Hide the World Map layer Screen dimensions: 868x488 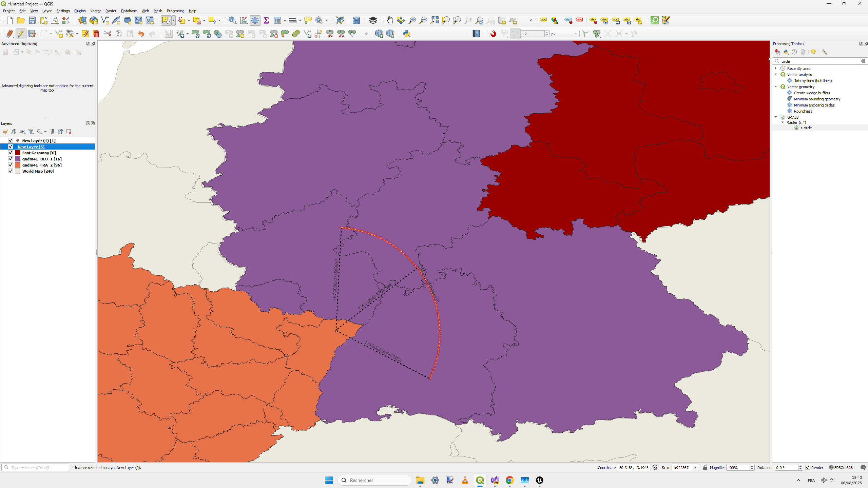[x=11, y=171]
